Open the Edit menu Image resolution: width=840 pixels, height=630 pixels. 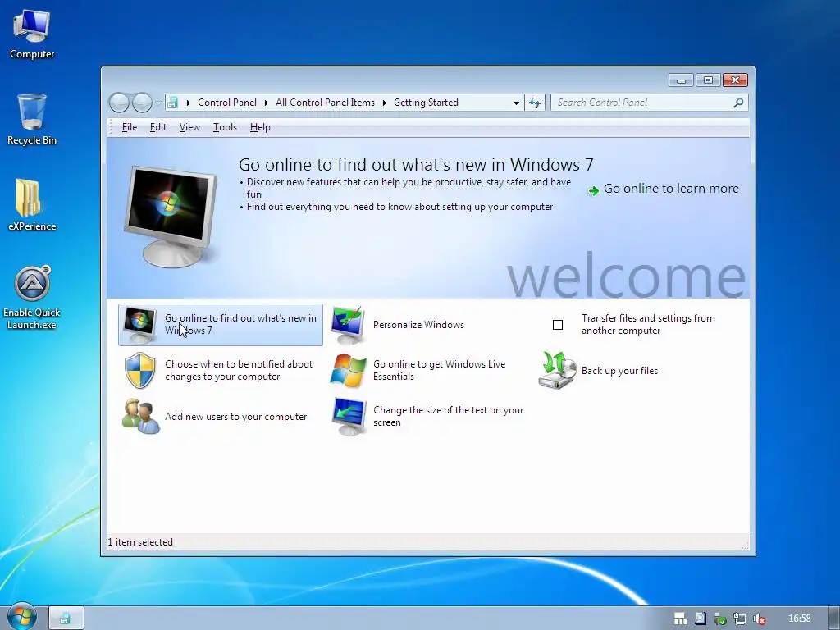158,127
